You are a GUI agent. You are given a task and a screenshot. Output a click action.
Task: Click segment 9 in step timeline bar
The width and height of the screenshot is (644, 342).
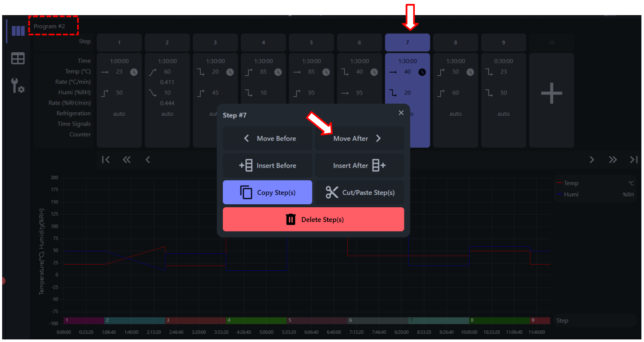click(x=540, y=320)
